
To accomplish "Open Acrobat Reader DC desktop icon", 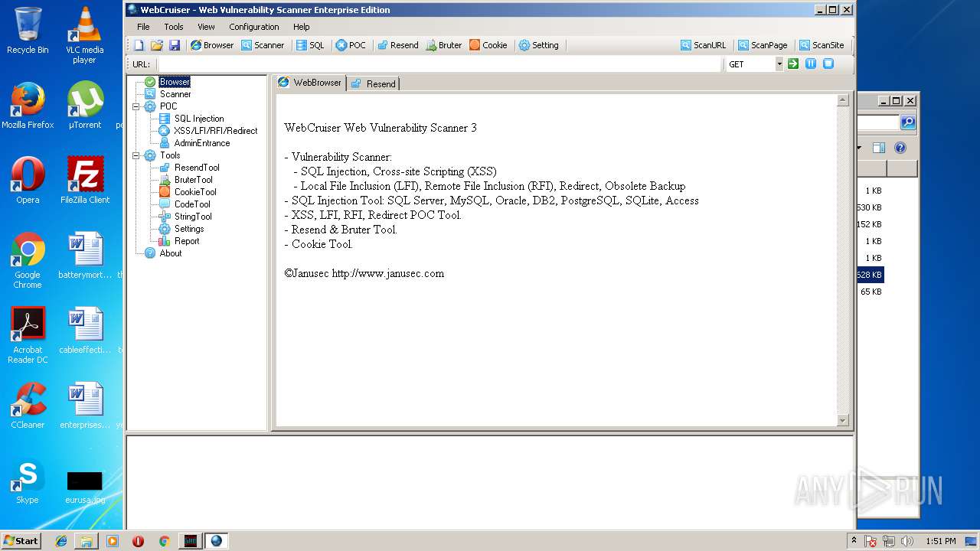I will tap(28, 335).
